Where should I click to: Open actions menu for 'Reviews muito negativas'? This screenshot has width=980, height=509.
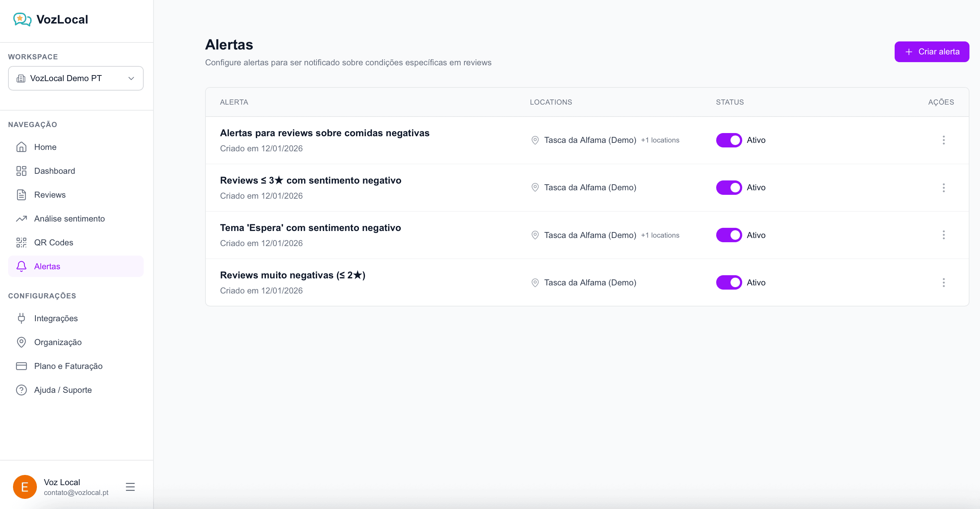[x=943, y=283]
